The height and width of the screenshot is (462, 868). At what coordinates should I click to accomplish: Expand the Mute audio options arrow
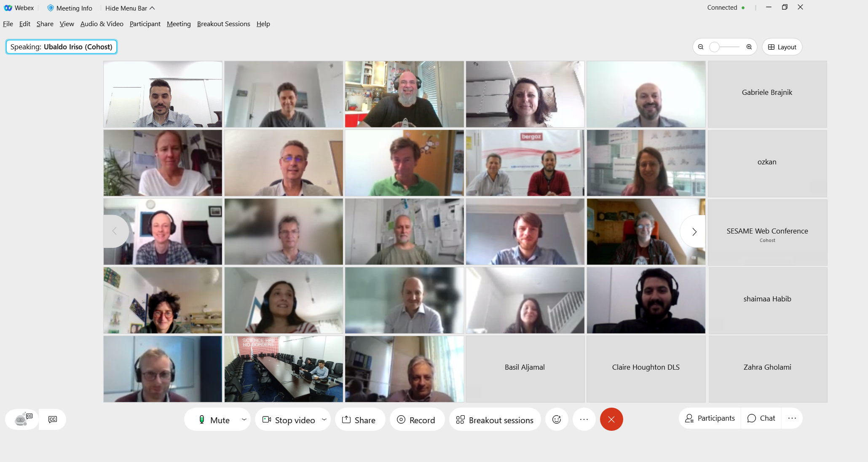(244, 419)
